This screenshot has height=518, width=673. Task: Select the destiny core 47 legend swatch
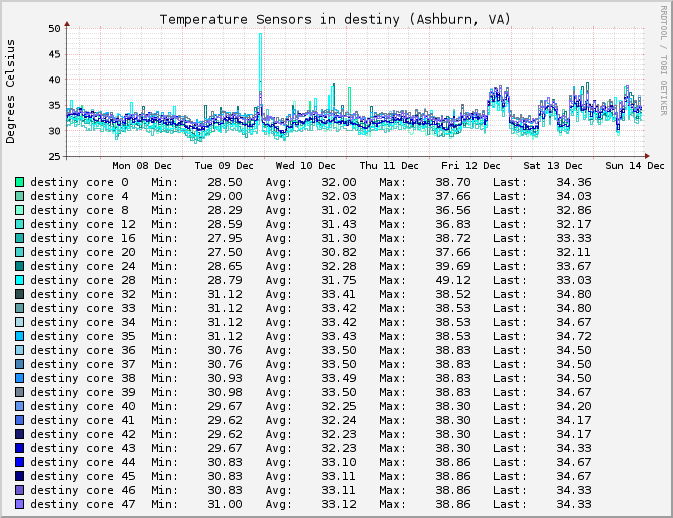19,504
